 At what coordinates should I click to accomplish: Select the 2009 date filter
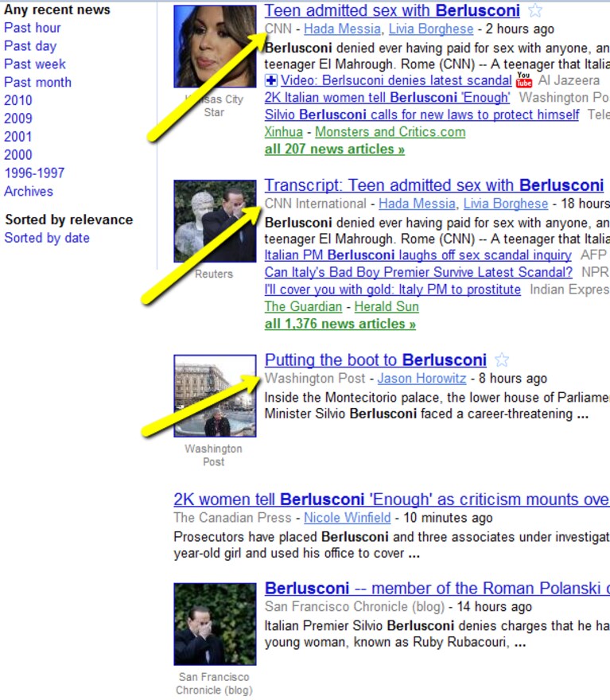click(17, 119)
